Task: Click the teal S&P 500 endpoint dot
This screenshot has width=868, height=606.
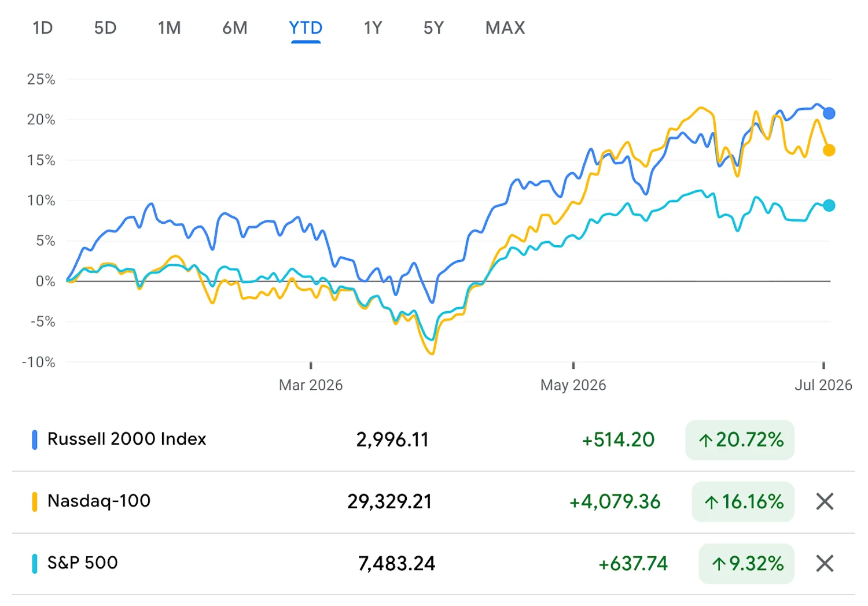Action: 829,205
